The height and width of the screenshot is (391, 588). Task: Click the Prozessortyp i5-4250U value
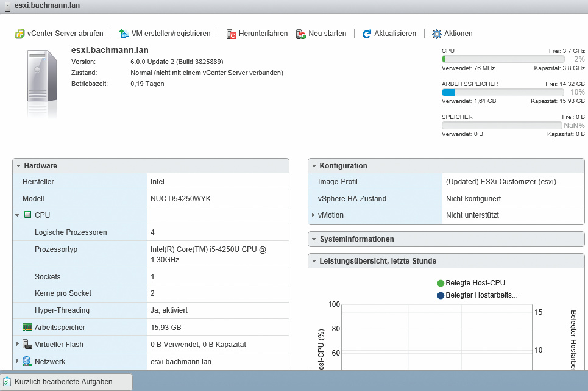click(x=208, y=254)
